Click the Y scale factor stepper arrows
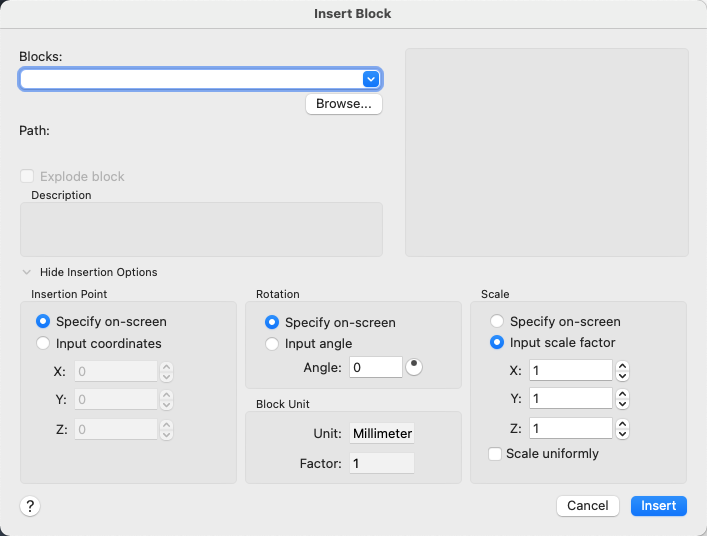The height and width of the screenshot is (536, 707). [623, 399]
